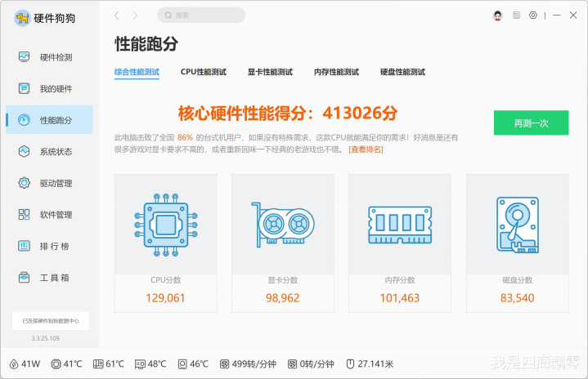Click the 驱动管理 gear icon
Screen dimensions: 588x379
tap(24, 183)
